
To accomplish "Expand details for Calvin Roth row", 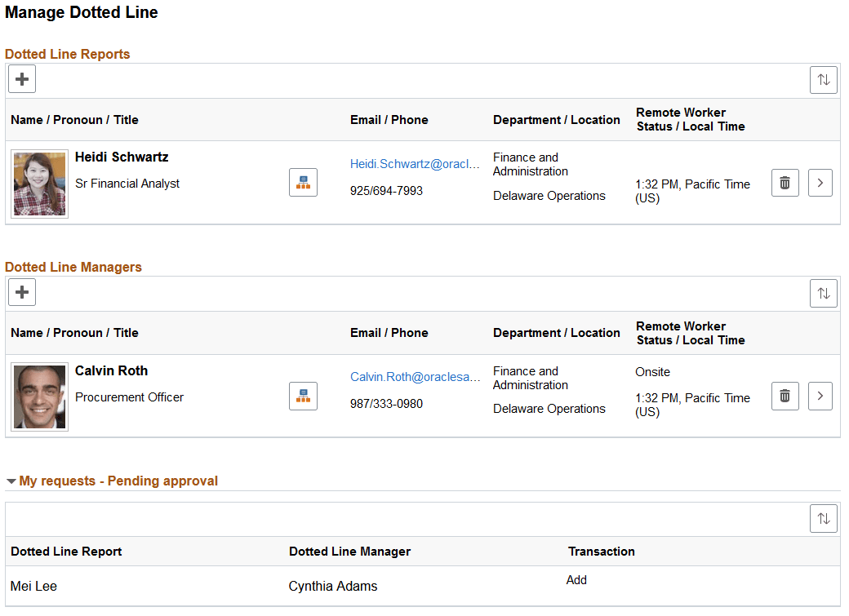I will pyautogui.click(x=820, y=396).
